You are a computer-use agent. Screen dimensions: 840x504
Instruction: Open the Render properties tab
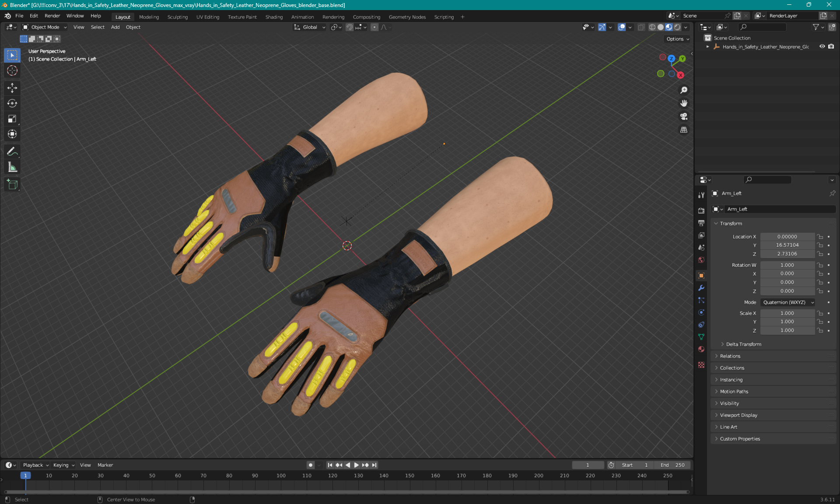[x=701, y=210]
